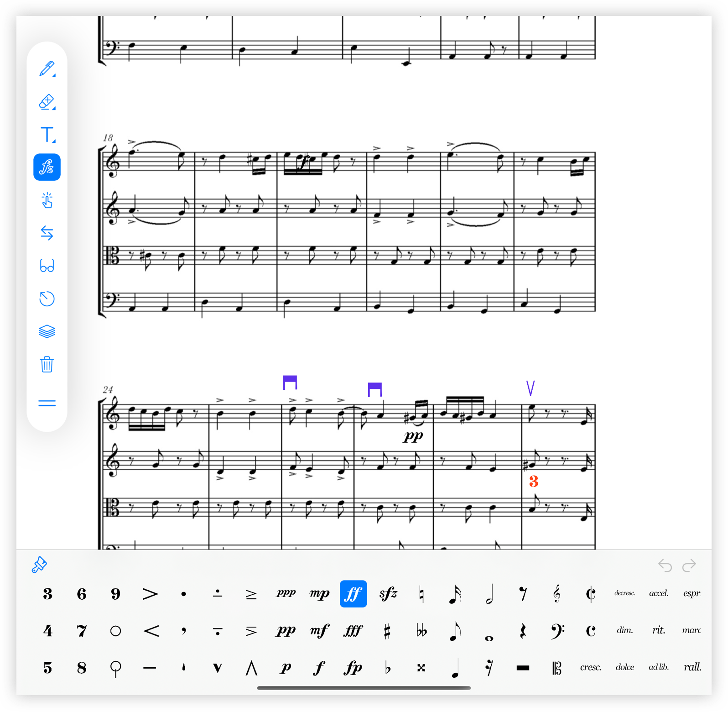Pick the fortissimo ff stamp
728x712 pixels.
pos(354,594)
